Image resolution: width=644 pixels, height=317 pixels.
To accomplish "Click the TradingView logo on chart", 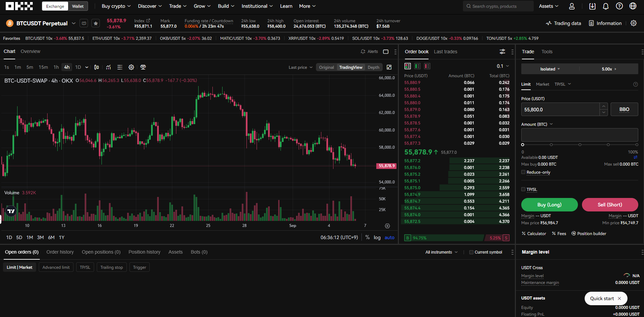I will 11,211.
